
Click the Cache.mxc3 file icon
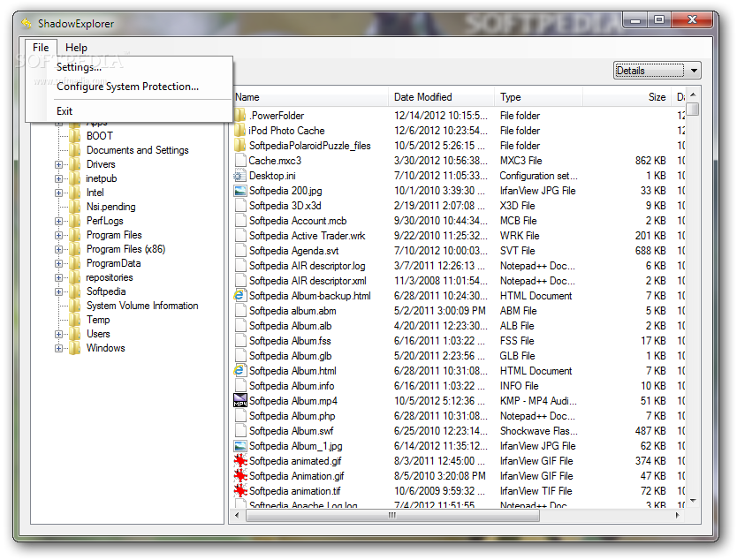pos(240,160)
